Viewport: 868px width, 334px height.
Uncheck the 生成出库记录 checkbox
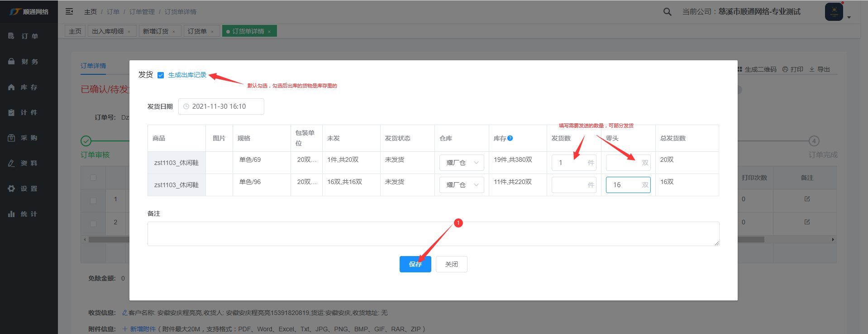coord(161,75)
